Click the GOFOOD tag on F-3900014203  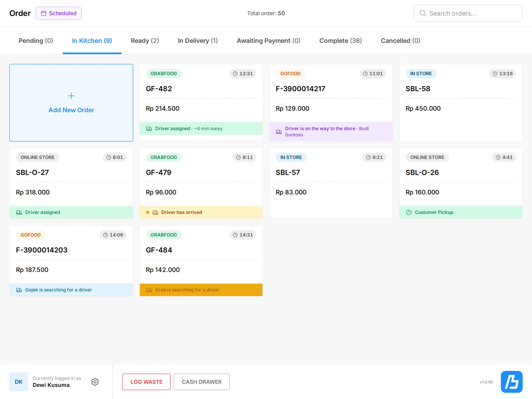(31, 235)
